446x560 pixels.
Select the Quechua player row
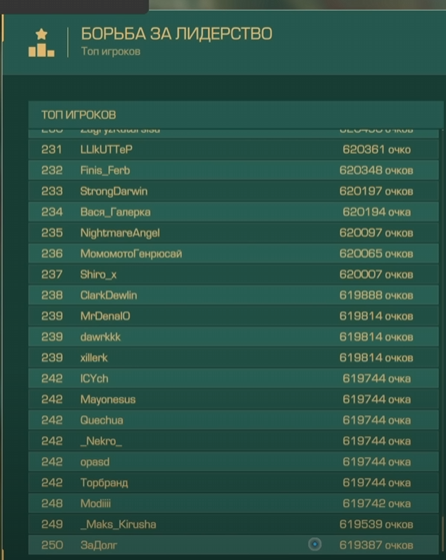click(234, 420)
